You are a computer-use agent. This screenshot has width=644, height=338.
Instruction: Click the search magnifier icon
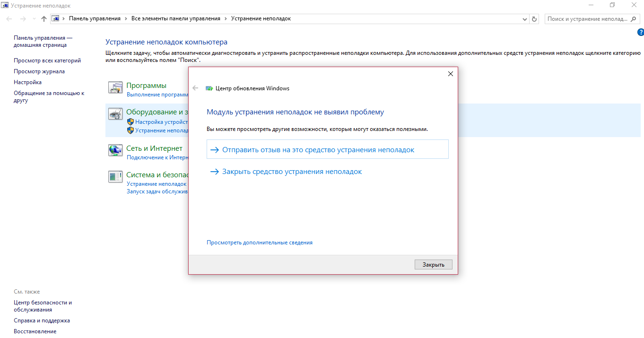634,19
